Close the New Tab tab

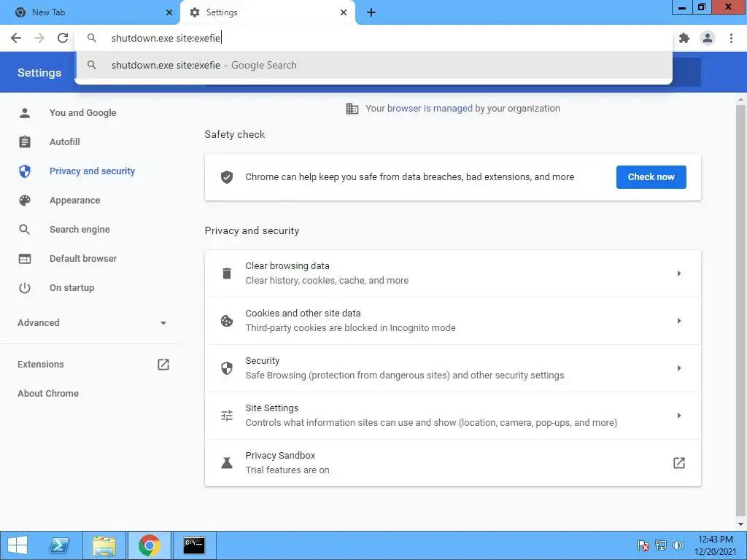point(169,12)
